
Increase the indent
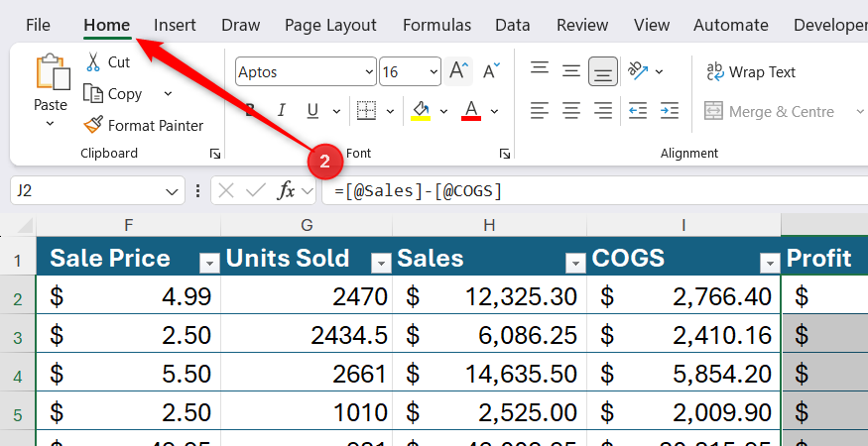pyautogui.click(x=670, y=111)
